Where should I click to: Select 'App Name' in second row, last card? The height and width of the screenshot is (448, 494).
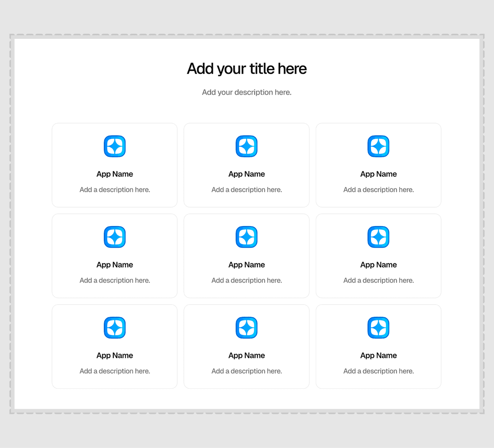pos(378,265)
